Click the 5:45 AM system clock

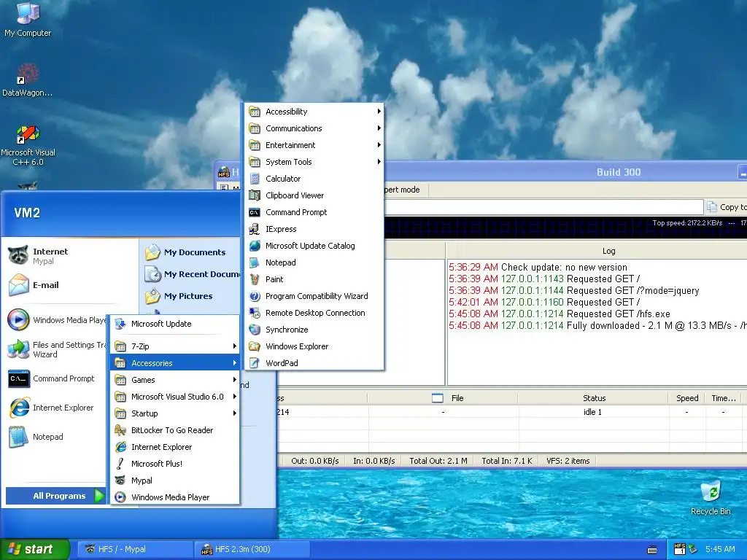pyautogui.click(x=720, y=549)
